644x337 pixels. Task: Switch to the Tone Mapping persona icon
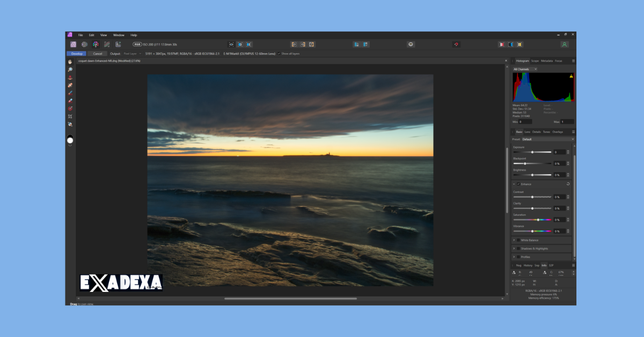[107, 45]
